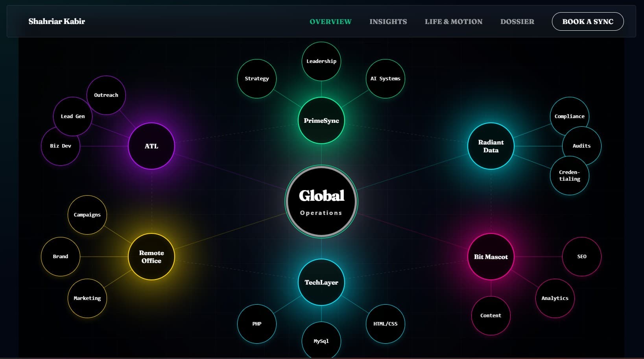Open the ATL department node
Screen dimensions: 644x359
[x=151, y=146]
